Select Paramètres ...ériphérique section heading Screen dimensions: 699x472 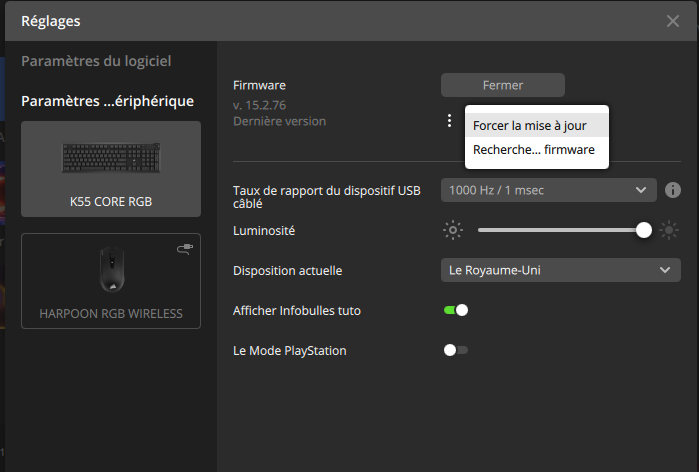[x=107, y=101]
